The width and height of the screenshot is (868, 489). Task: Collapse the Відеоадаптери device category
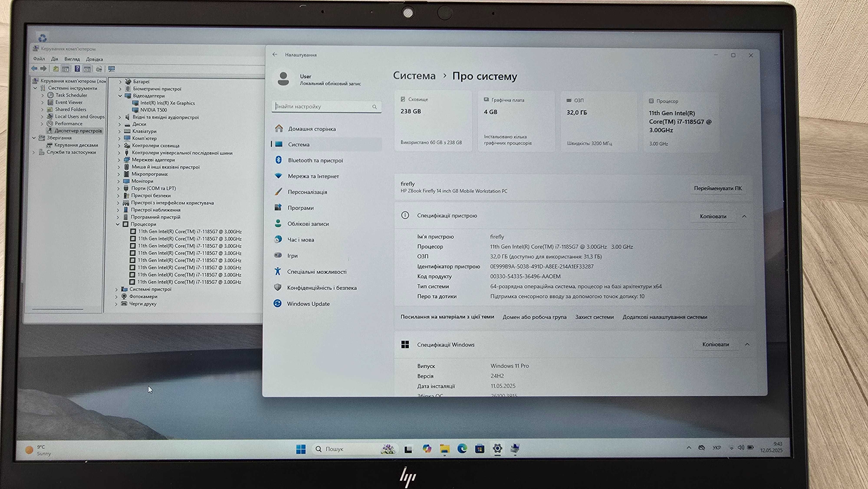120,96
